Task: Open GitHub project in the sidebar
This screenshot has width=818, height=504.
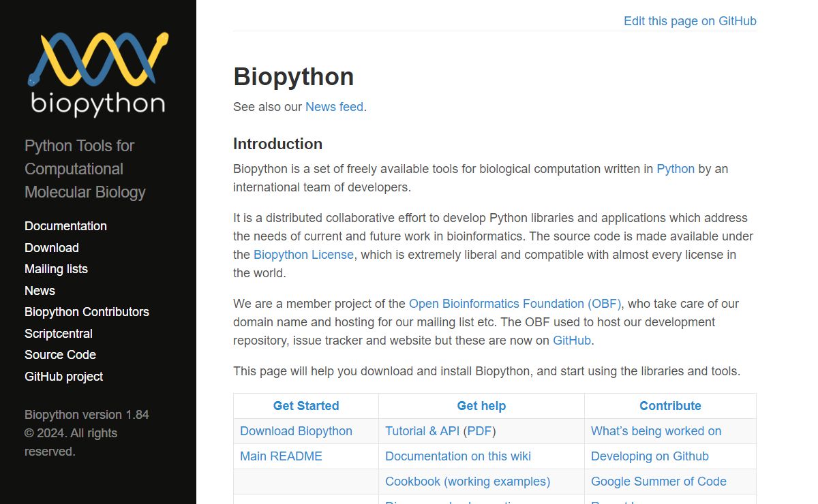Action: (x=63, y=377)
